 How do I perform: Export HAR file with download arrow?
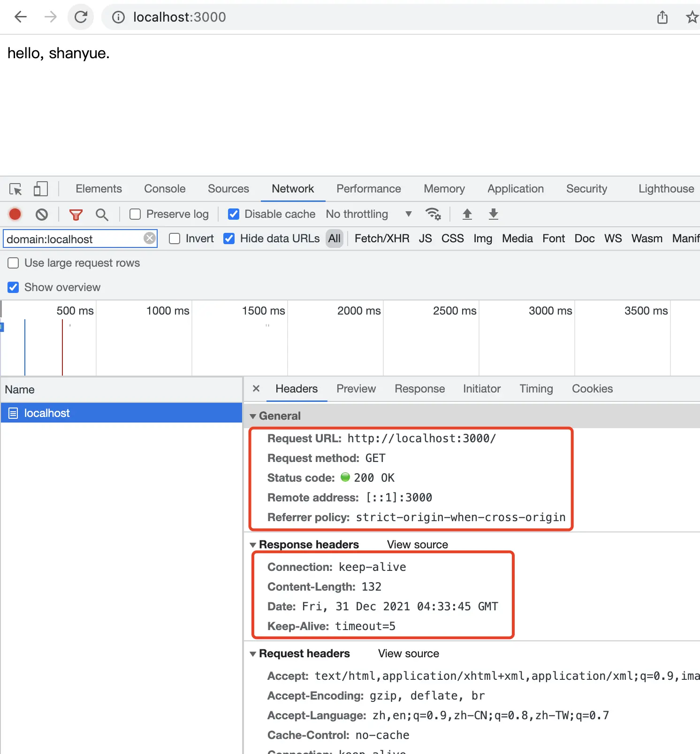[x=494, y=214]
